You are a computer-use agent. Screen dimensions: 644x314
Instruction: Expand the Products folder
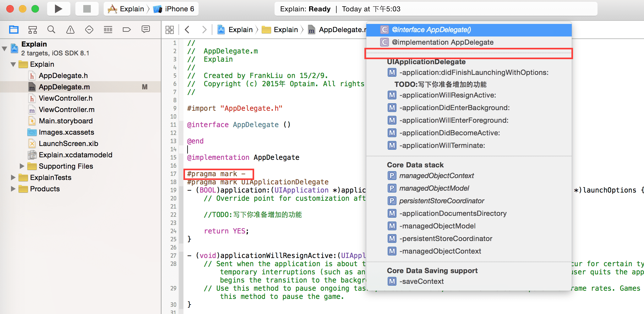[13, 188]
